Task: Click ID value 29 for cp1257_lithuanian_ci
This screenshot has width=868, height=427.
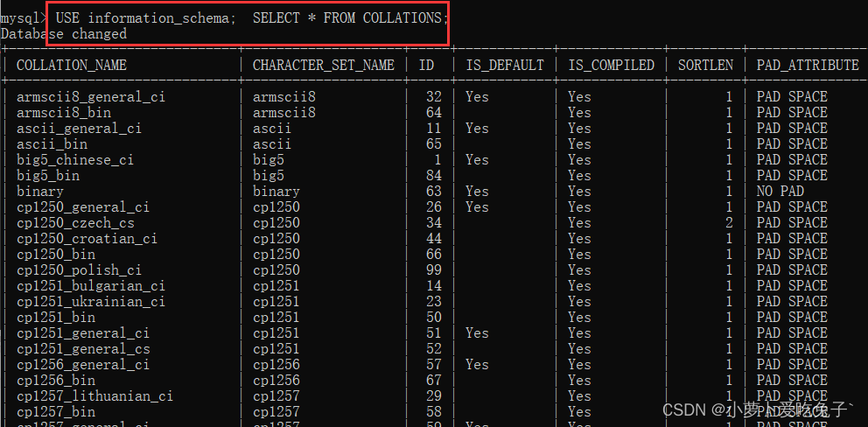Action: pos(434,396)
